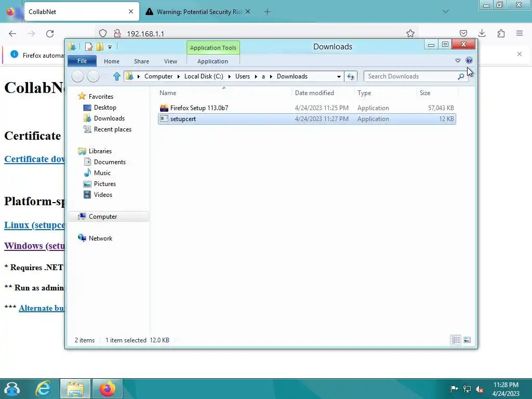Image resolution: width=532 pixels, height=399 pixels.
Task: Open the Documents library
Action: tap(110, 162)
